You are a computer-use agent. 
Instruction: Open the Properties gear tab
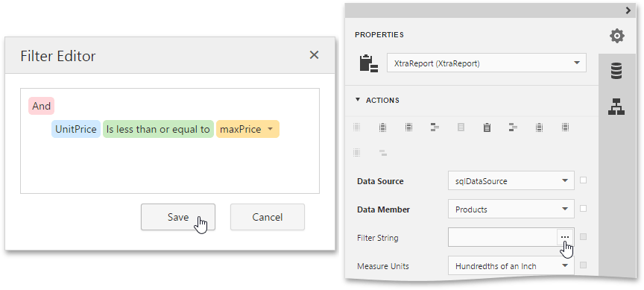616,36
